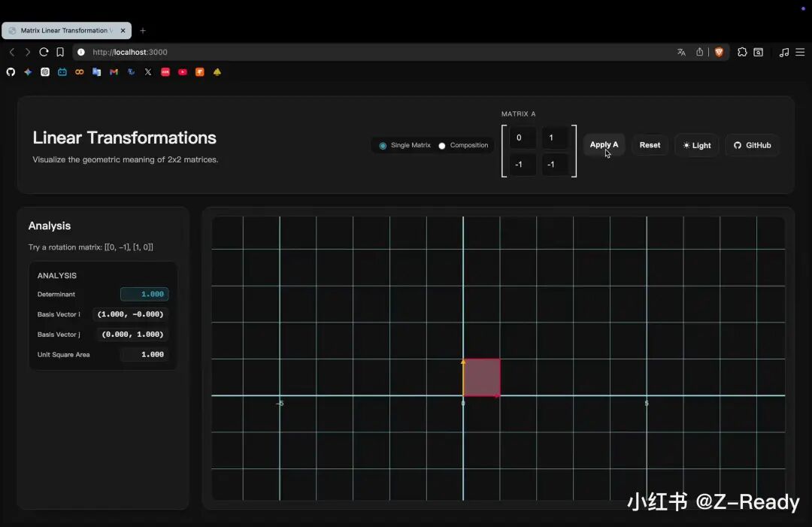Click the MATRIX A label

[518, 114]
